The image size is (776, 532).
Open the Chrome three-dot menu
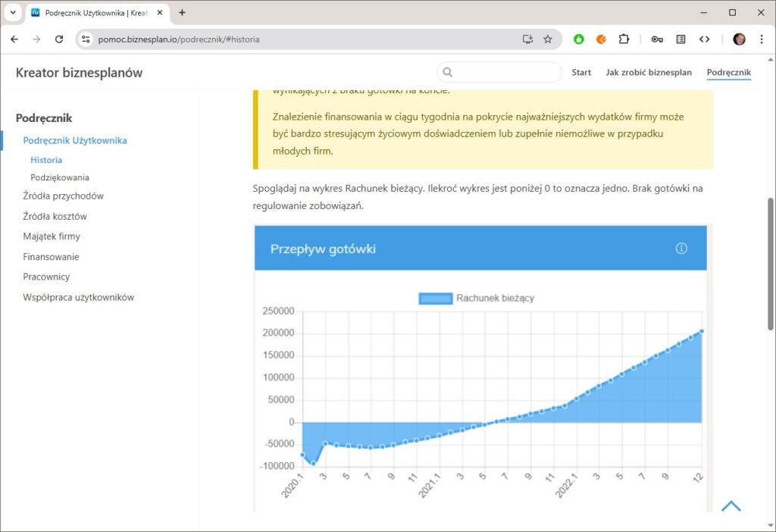pyautogui.click(x=760, y=39)
